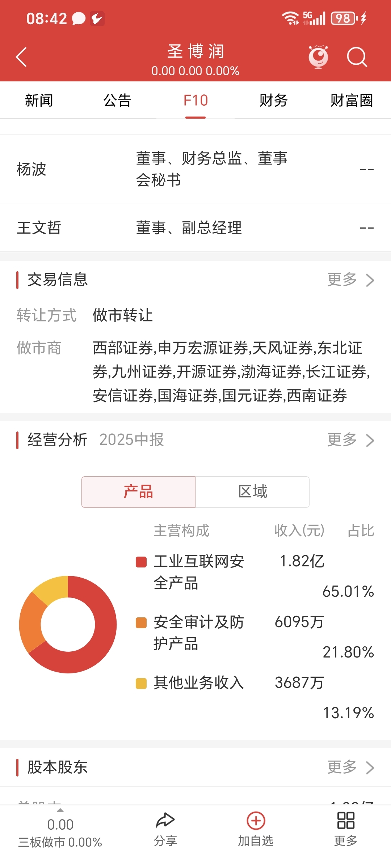
Task: Go to the 新闻 tab
Action: pyautogui.click(x=39, y=100)
